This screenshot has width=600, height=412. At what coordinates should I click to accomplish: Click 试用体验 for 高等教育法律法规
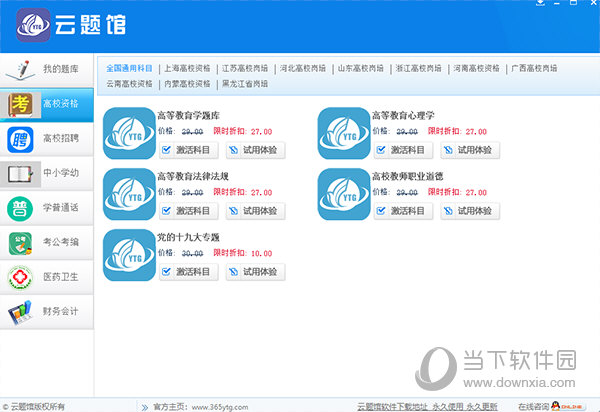pyautogui.click(x=256, y=211)
